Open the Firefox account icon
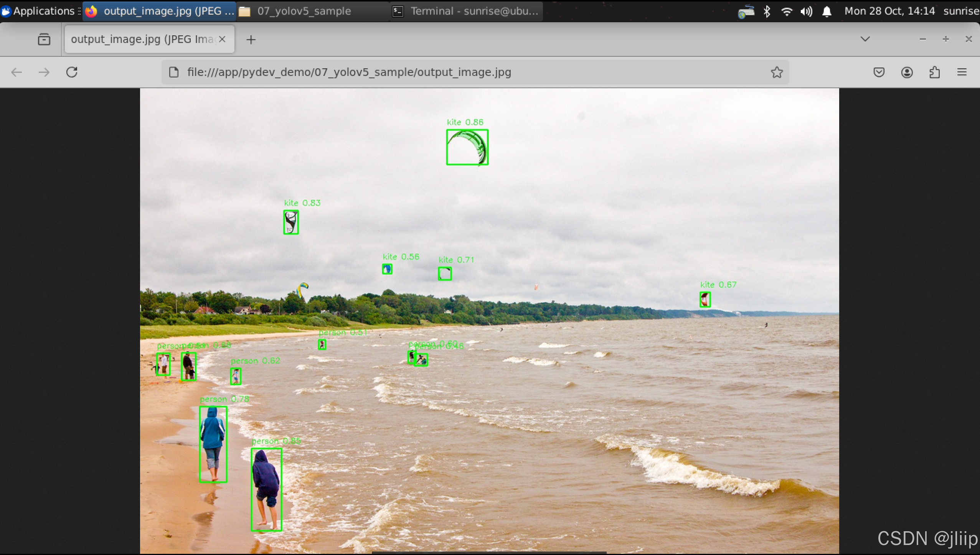The height and width of the screenshot is (555, 980). (907, 72)
